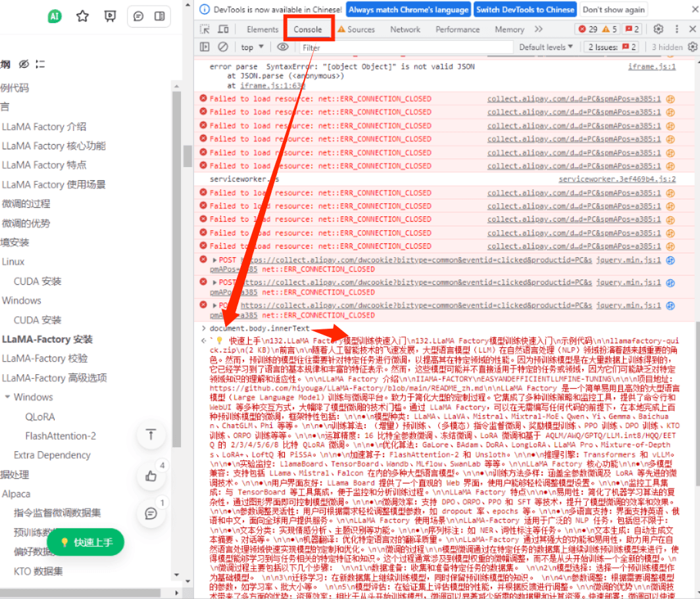Click the thumbs-up like button
Image resolution: width=700 pixels, height=599 pixels.
pyautogui.click(x=151, y=476)
